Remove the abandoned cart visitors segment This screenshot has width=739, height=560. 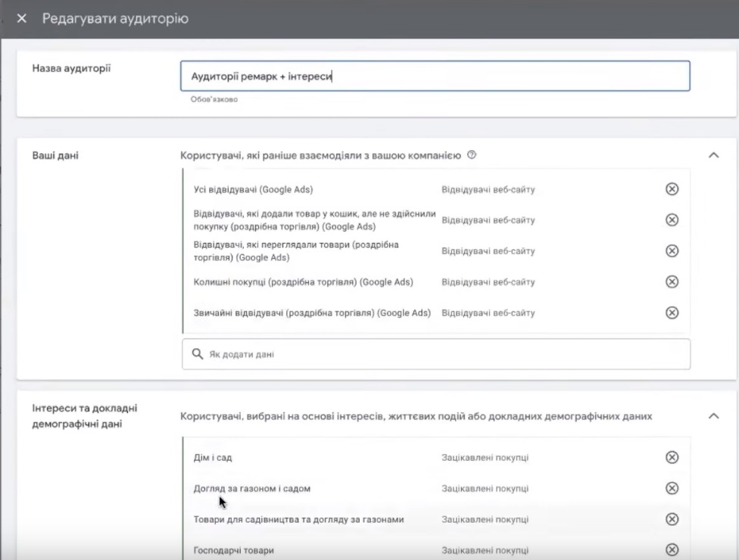tap(671, 220)
